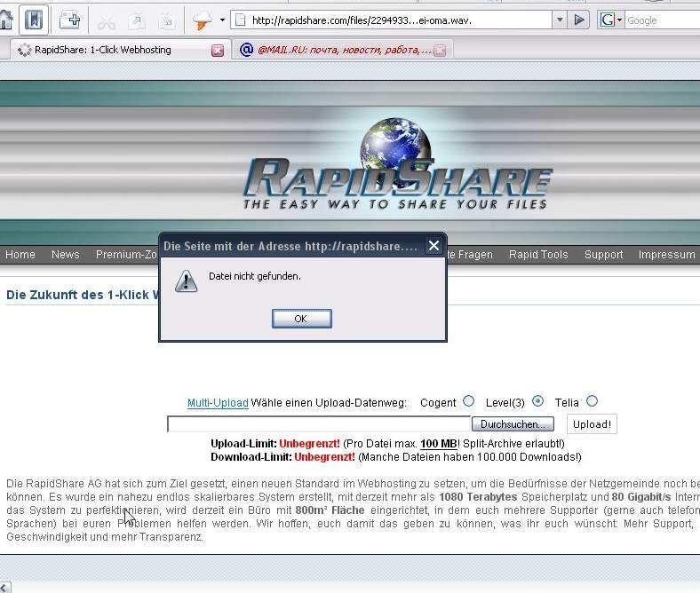This screenshot has height=593, width=700.
Task: Click the 'Datei nicht gefunden.' message text
Action: [x=255, y=276]
